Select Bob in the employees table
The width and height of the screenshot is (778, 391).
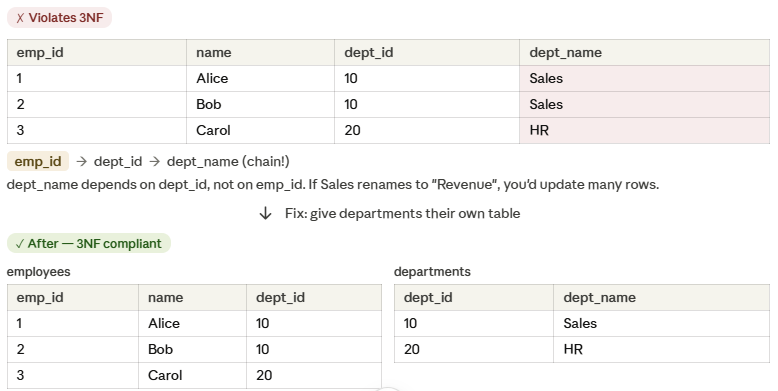pos(193,349)
